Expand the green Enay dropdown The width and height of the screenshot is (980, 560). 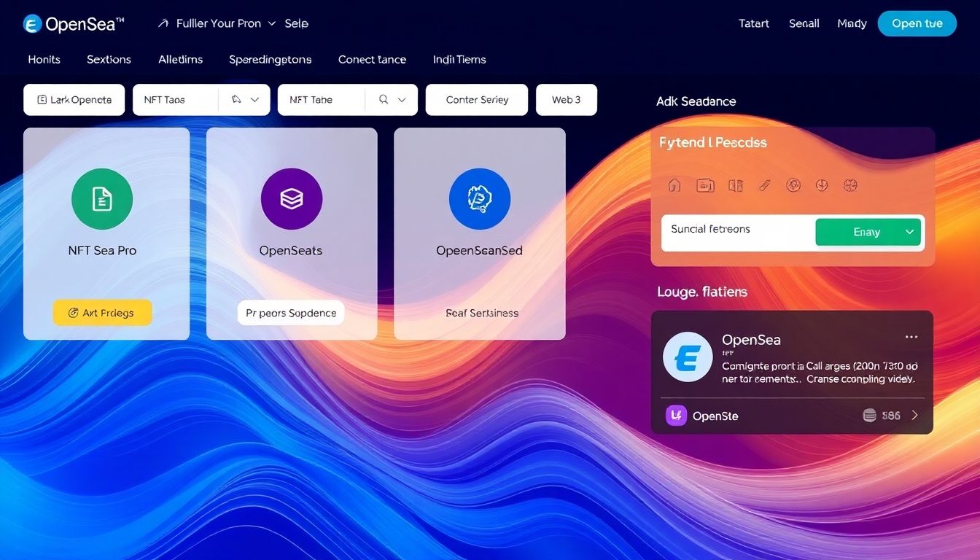coord(868,231)
